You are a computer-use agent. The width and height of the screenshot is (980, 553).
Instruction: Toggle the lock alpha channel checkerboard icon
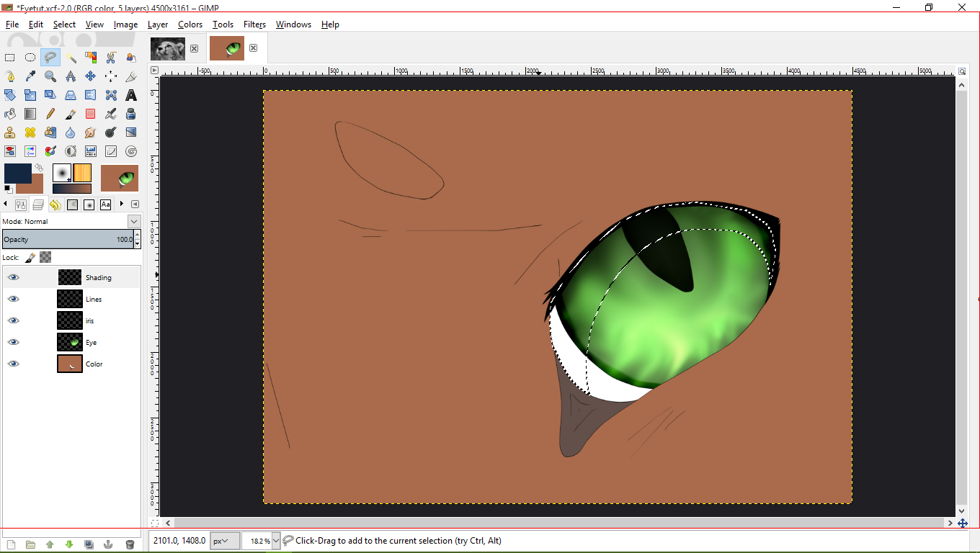click(45, 257)
